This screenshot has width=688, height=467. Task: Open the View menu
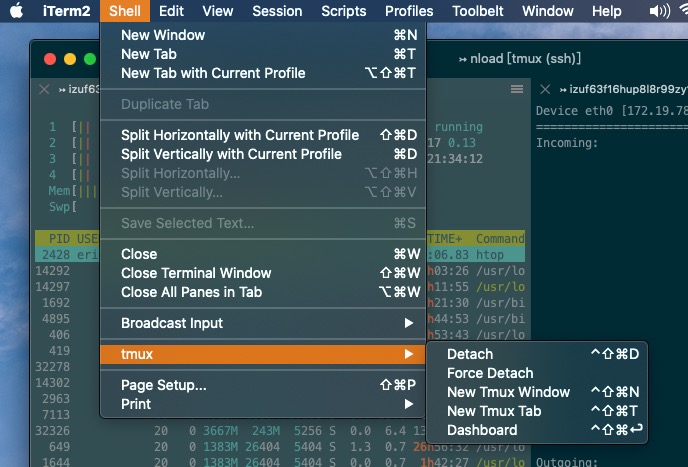click(x=218, y=11)
